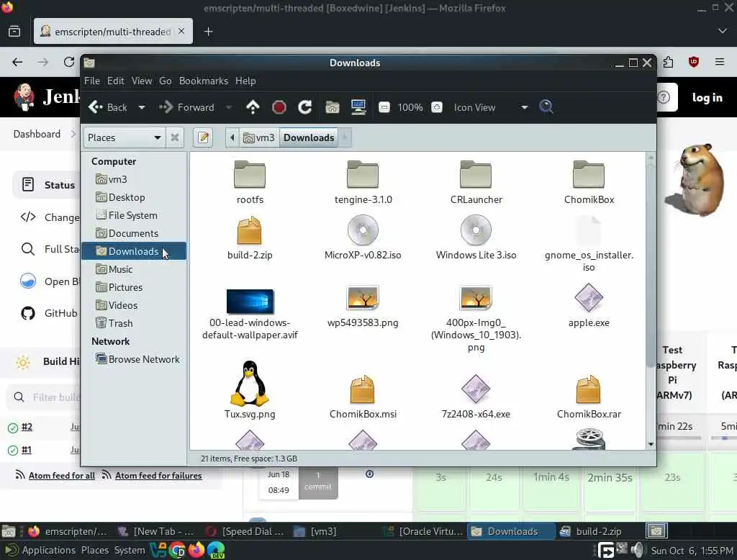Reset zoom via the 100% label
737x560 pixels.
tap(410, 107)
